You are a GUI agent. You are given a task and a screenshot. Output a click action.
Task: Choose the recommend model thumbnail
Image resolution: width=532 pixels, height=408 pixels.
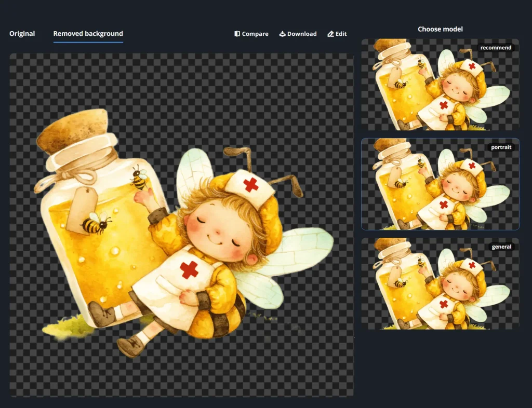click(440, 85)
